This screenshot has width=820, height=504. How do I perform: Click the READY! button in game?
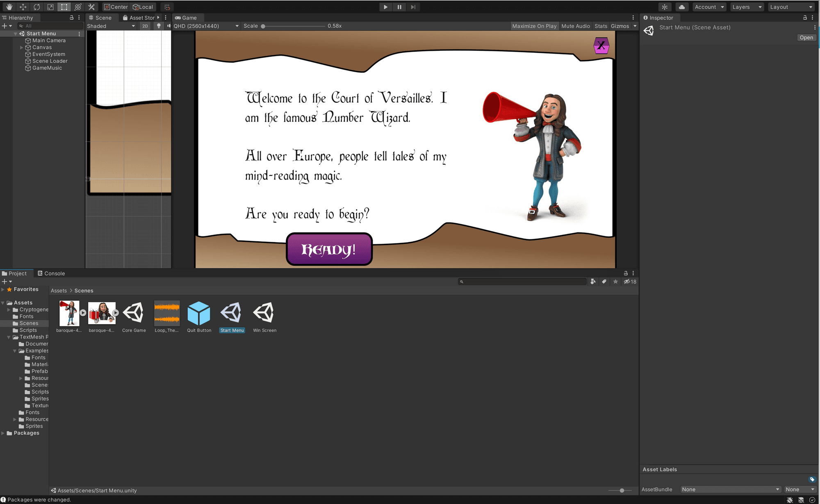click(x=329, y=249)
